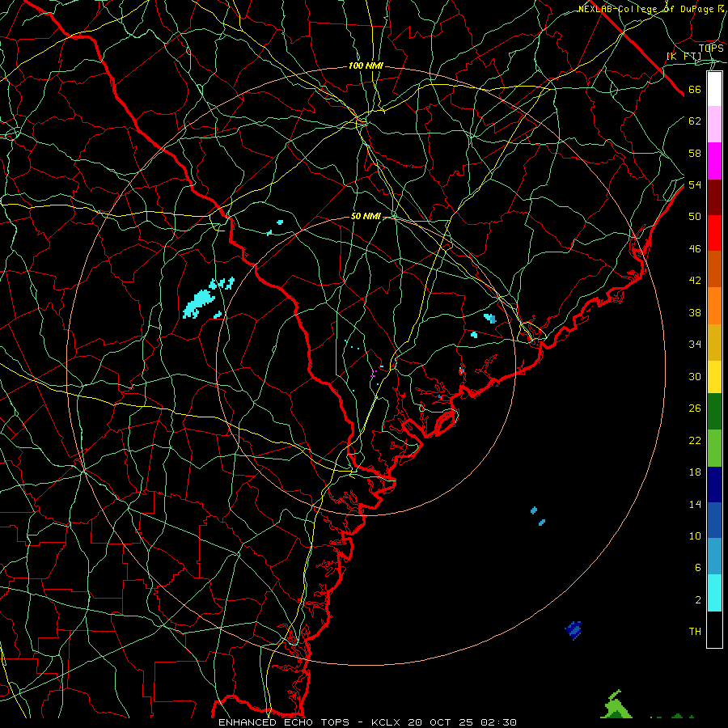Click 'ENHANCED ECHO TOPS' in the footer caption
The width and height of the screenshot is (728, 728).
[287, 722]
